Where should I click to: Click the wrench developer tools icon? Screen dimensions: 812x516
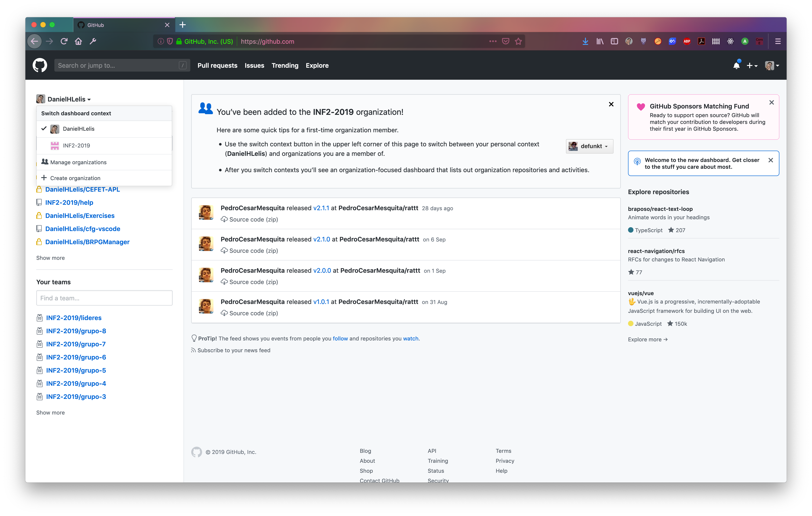click(93, 41)
